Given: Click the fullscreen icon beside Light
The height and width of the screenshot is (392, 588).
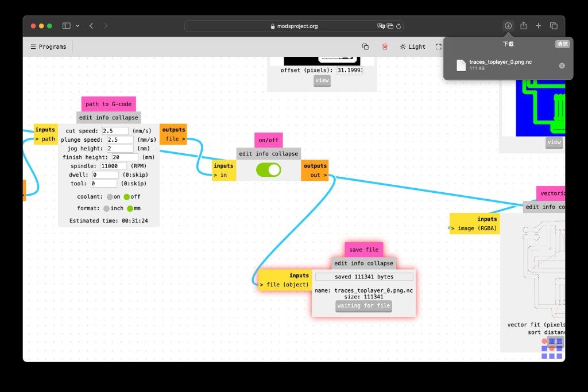Looking at the screenshot, I should (x=438, y=47).
